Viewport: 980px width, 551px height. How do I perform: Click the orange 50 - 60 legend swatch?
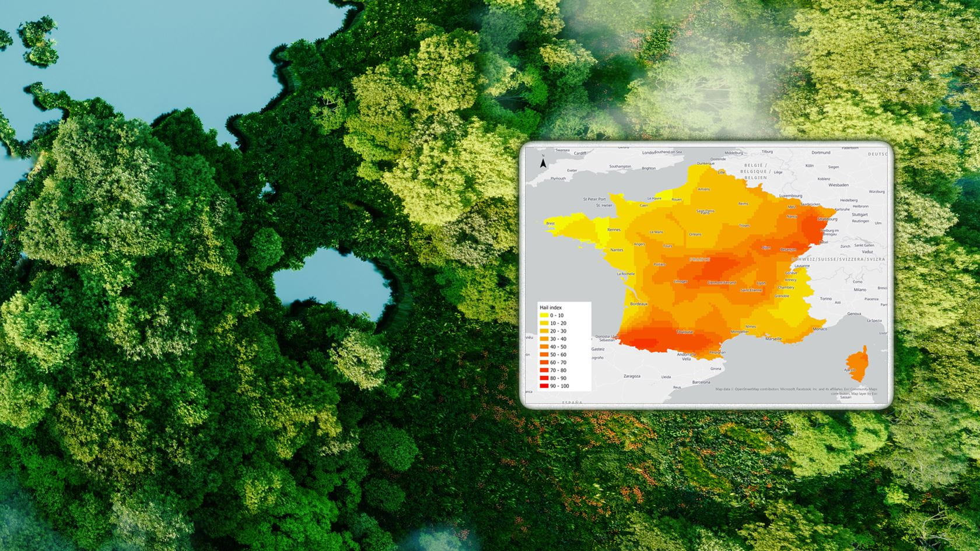(544, 355)
